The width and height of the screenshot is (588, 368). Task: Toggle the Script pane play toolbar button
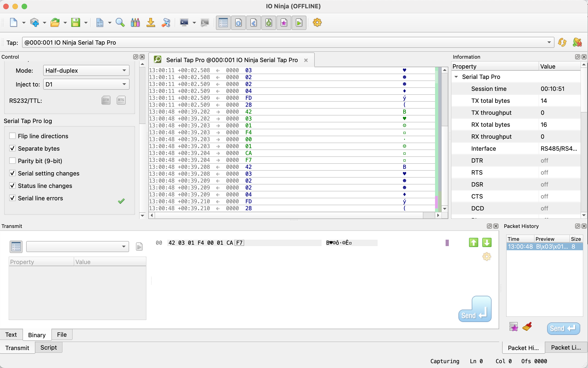pyautogui.click(x=299, y=23)
